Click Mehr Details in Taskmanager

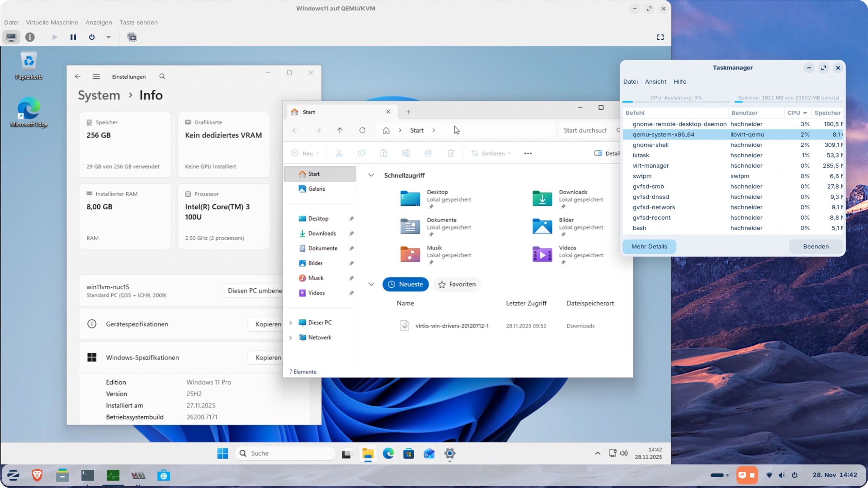(x=649, y=246)
